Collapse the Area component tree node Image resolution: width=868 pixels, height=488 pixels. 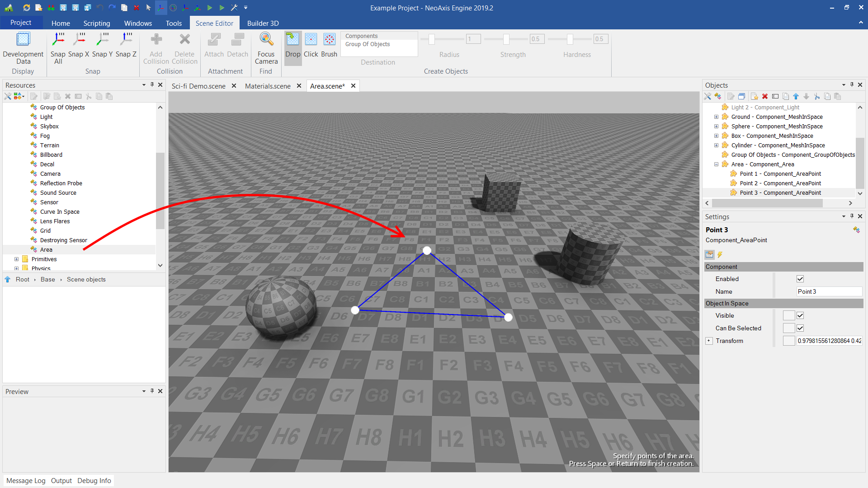716,164
